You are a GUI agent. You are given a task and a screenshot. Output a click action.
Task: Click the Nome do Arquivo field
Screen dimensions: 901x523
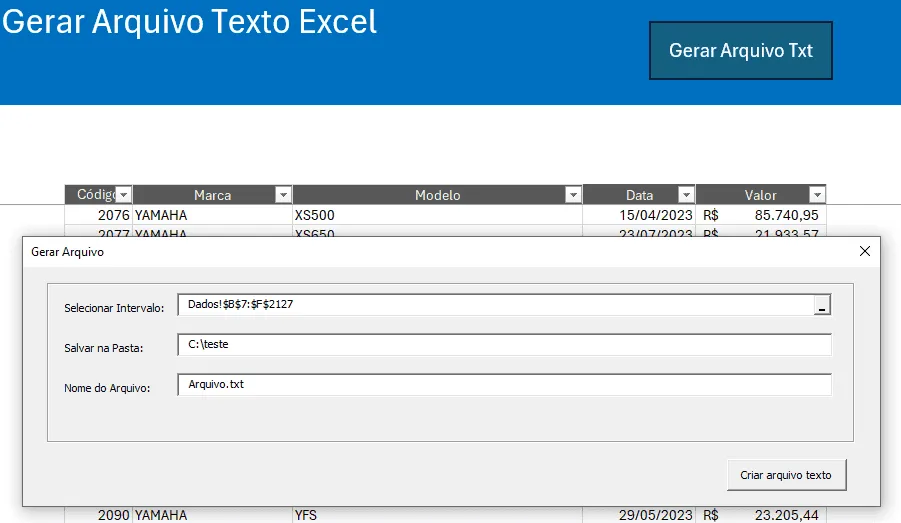pos(505,384)
